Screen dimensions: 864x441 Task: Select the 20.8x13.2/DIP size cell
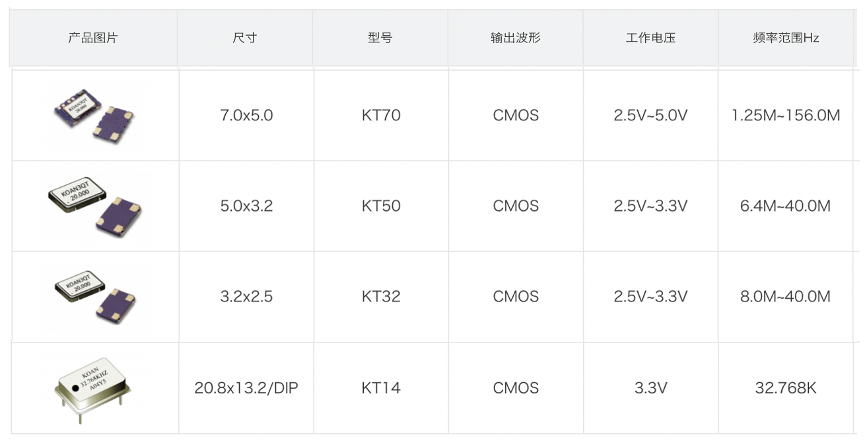(x=246, y=388)
